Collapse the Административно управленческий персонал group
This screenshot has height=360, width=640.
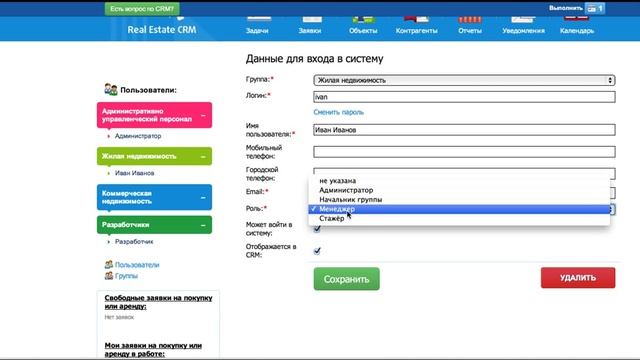pos(203,116)
